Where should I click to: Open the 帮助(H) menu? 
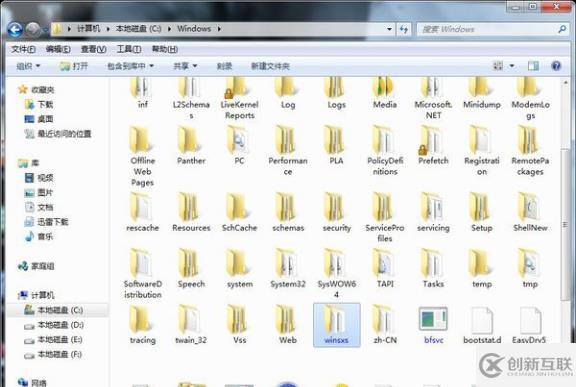point(165,49)
